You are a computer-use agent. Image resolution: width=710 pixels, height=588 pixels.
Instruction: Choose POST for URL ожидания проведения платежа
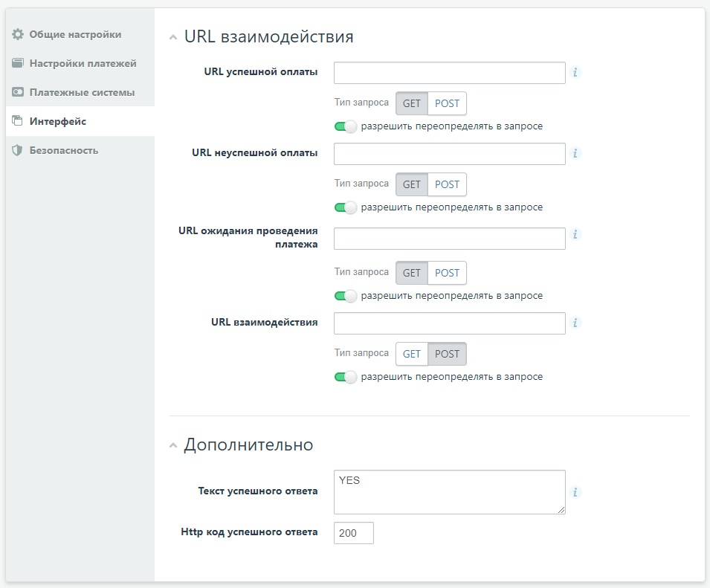coord(447,273)
